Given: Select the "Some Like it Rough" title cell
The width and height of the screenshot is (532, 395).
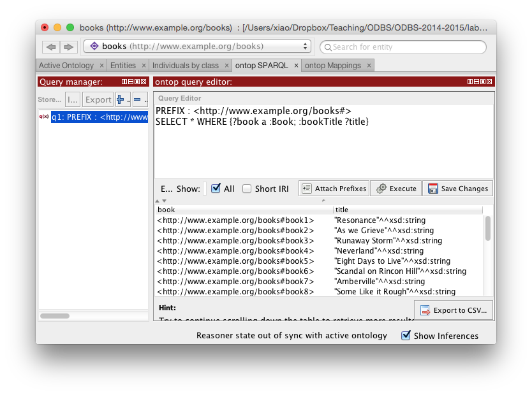Looking at the screenshot, I should click(x=408, y=291).
